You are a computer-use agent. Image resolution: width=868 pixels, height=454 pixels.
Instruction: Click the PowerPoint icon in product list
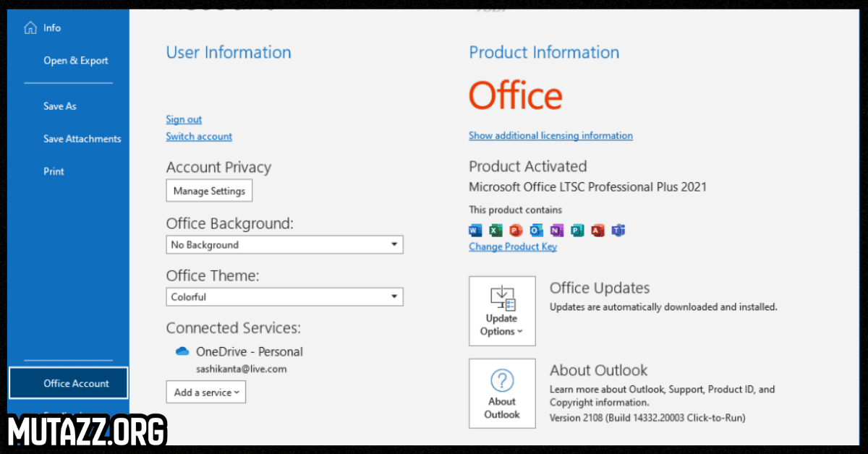click(516, 231)
